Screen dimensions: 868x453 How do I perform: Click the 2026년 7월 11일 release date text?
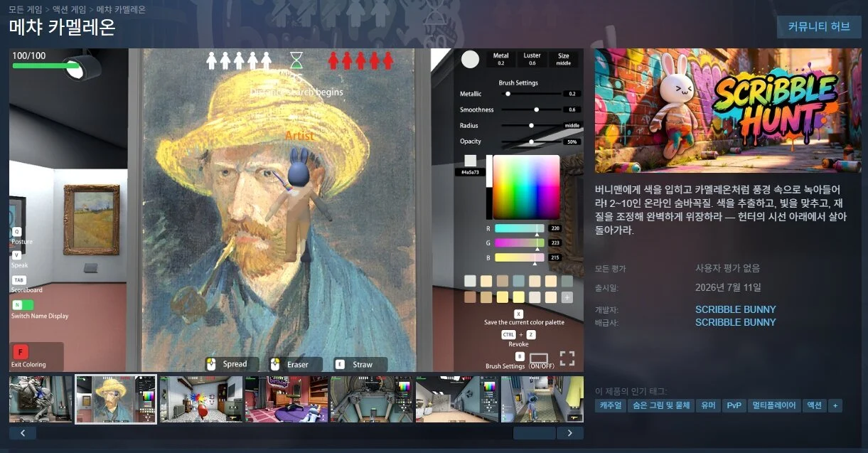(x=728, y=287)
